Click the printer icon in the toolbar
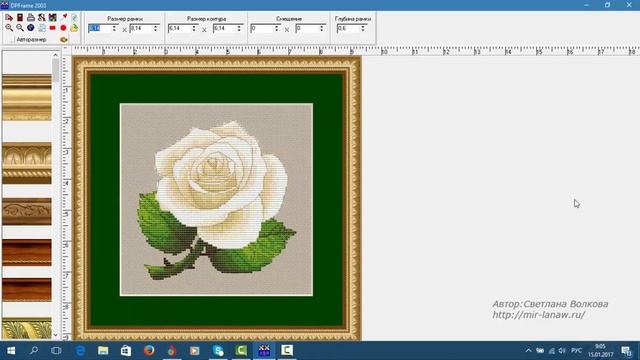The image size is (640, 360). tap(31, 18)
